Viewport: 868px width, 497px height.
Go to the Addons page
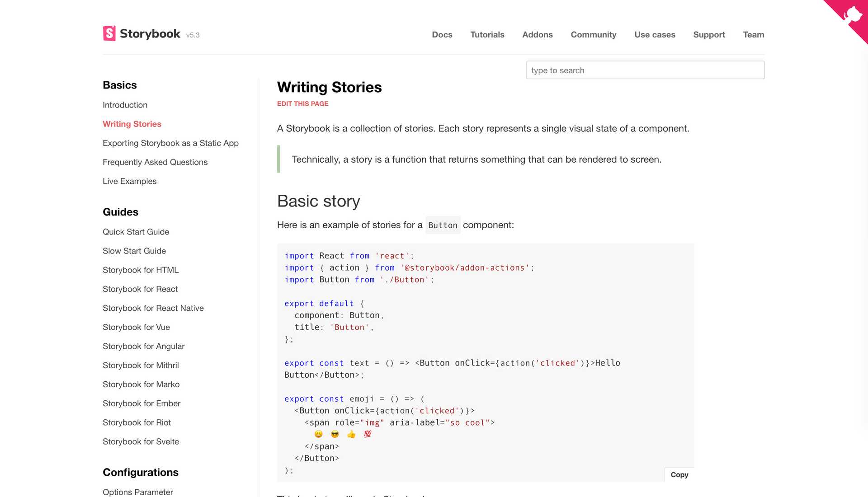tap(537, 35)
